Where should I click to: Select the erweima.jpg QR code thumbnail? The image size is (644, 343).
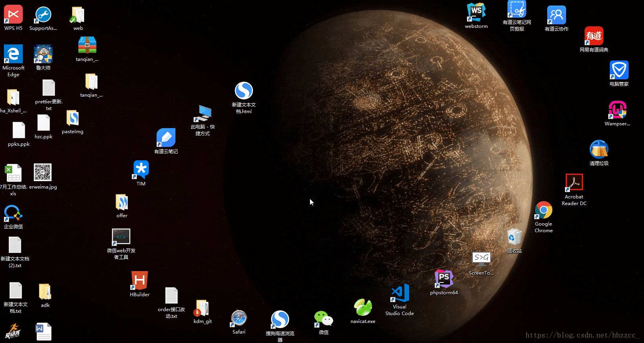(42, 173)
